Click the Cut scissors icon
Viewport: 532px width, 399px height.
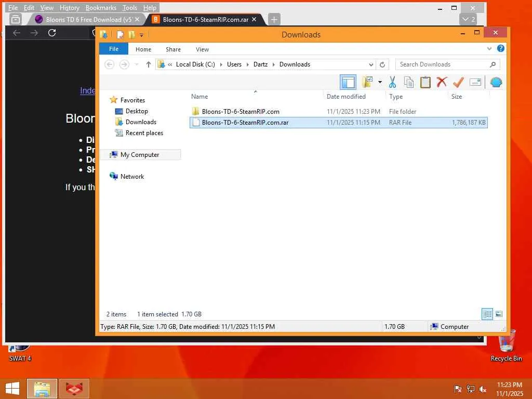click(x=393, y=82)
